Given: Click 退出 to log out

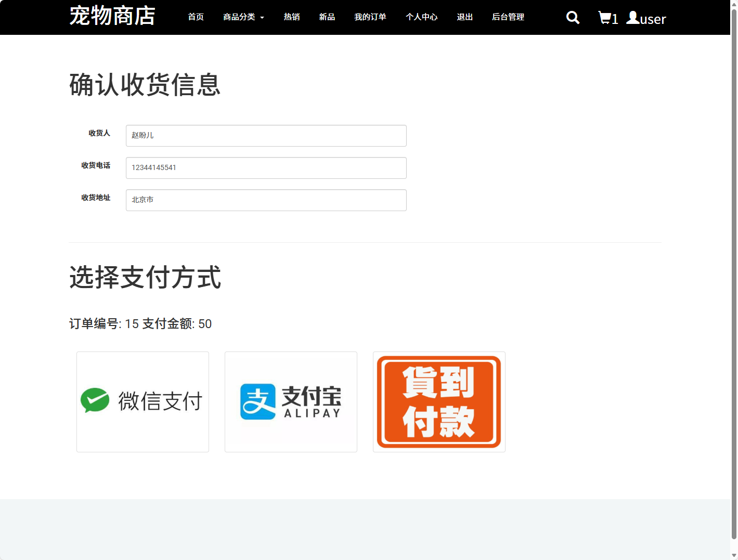Looking at the screenshot, I should (x=464, y=17).
